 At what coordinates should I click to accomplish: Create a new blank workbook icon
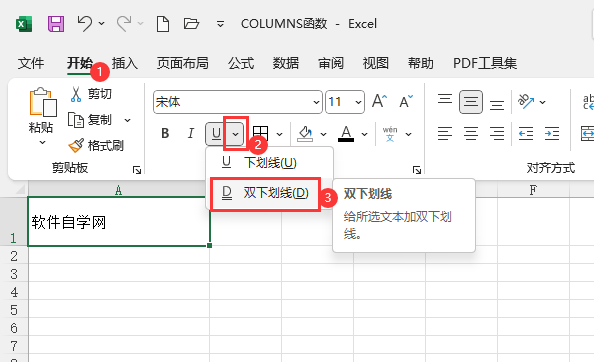coord(163,24)
